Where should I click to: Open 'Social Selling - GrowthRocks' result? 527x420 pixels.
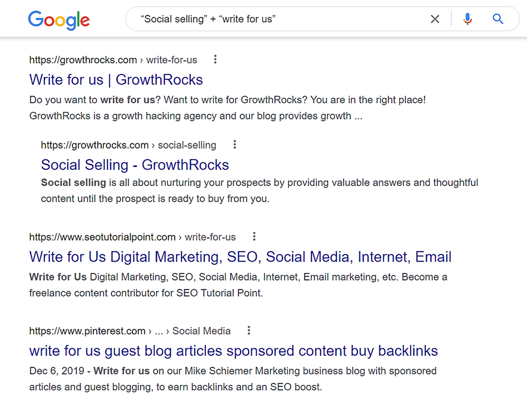(135, 165)
